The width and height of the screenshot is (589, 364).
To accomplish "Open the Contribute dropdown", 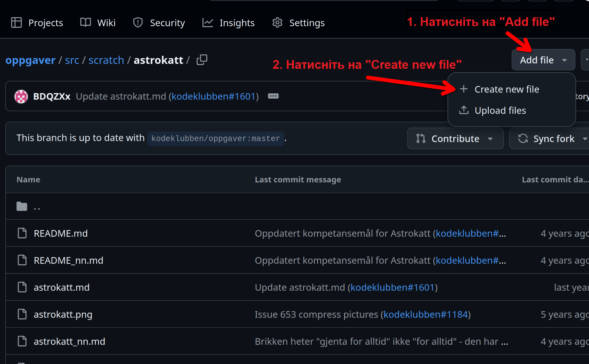I will tap(455, 139).
